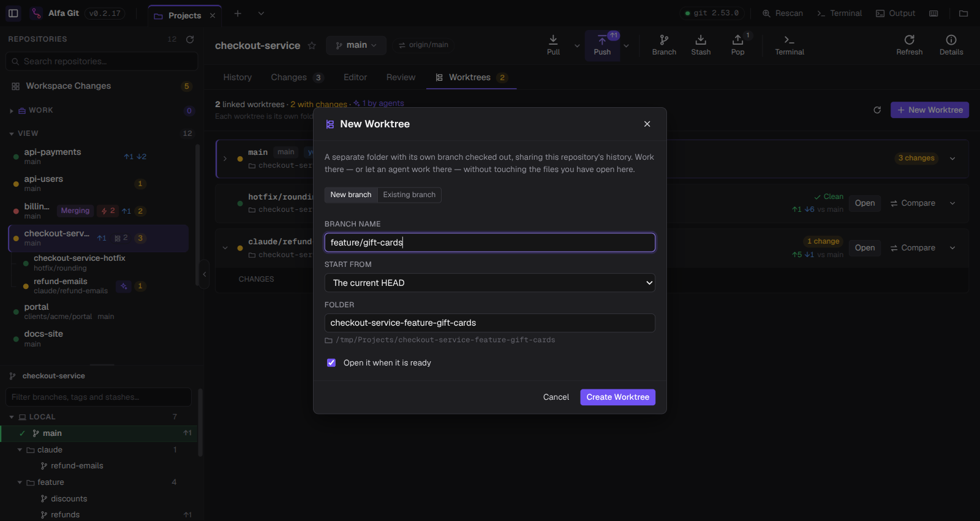Screen dimensions: 980x521
Task: Star the checkout-service repository
Action: pos(312,45)
